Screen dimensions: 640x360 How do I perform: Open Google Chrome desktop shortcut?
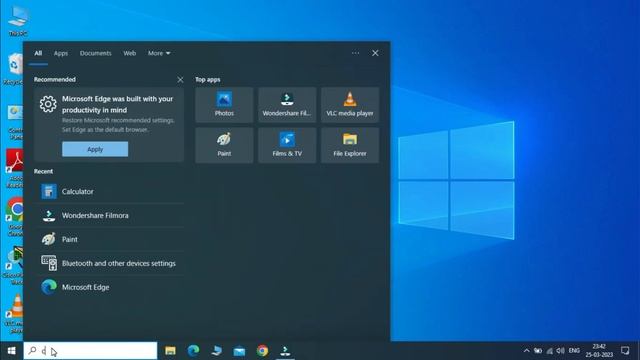pyautogui.click(x=16, y=216)
